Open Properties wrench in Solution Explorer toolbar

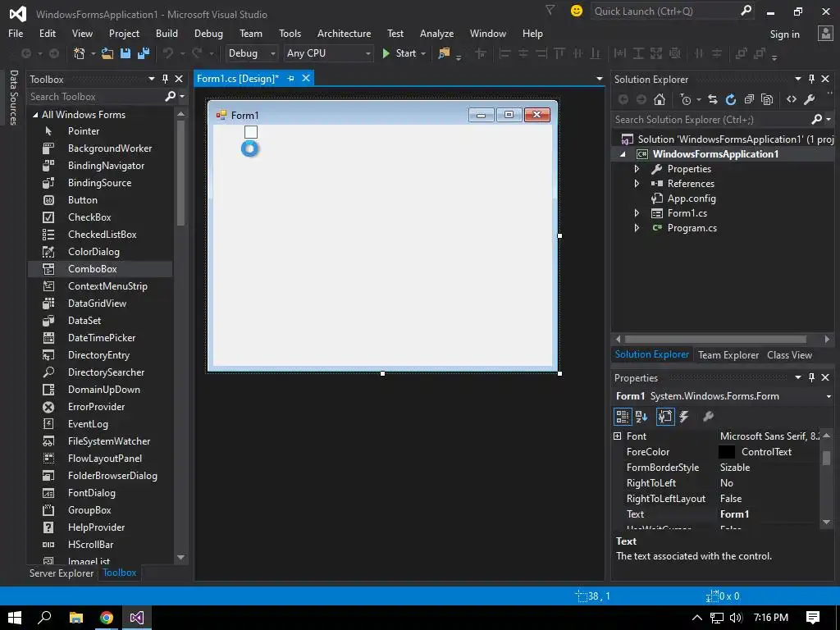[x=810, y=99]
